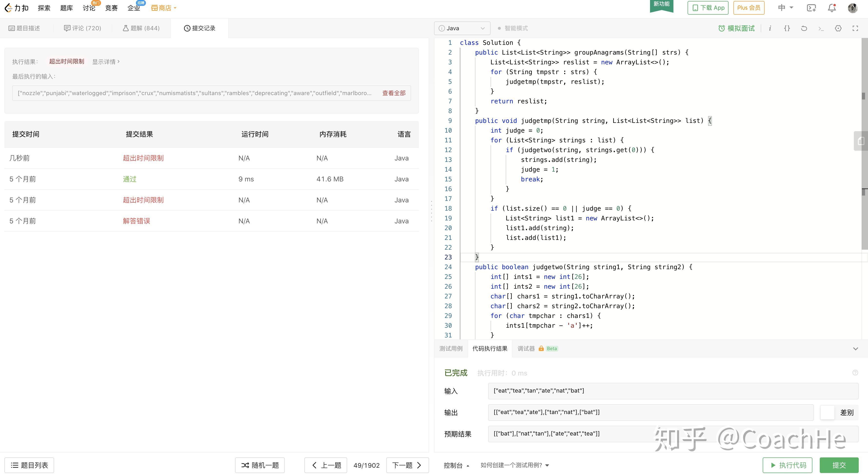Click the format code braces icon

coord(787,28)
